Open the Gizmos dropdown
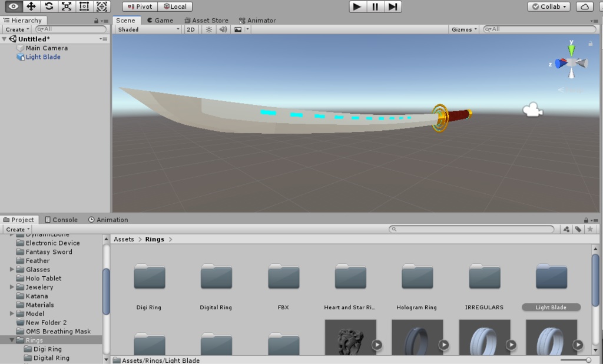 click(463, 29)
